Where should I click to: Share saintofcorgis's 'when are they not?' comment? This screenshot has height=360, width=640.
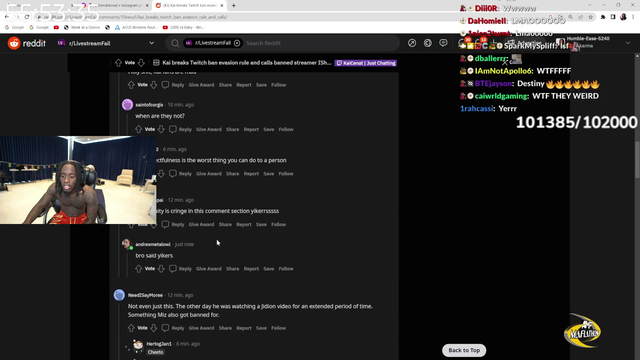(233, 129)
